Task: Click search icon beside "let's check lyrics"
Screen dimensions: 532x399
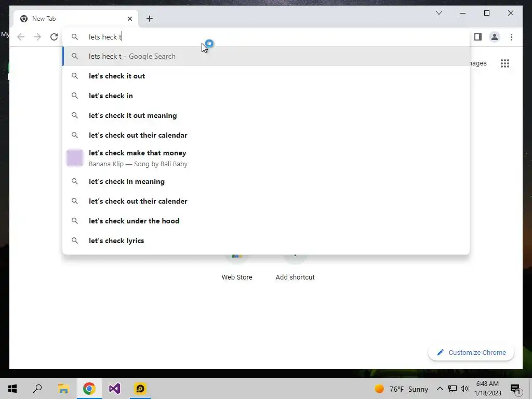Action: [x=75, y=241]
